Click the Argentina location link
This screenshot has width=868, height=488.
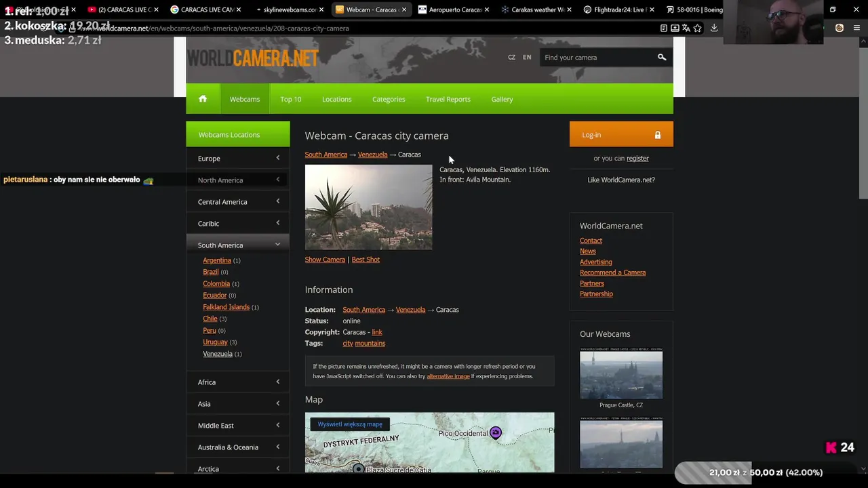point(217,260)
